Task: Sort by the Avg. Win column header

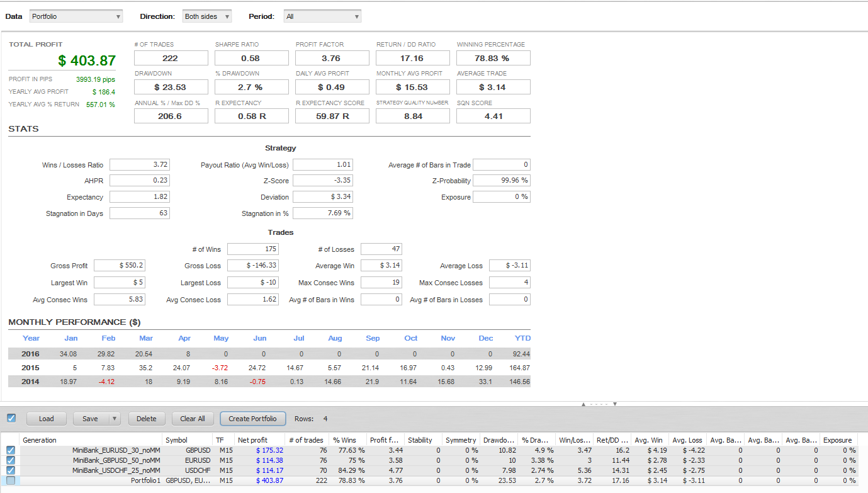Action: click(650, 440)
